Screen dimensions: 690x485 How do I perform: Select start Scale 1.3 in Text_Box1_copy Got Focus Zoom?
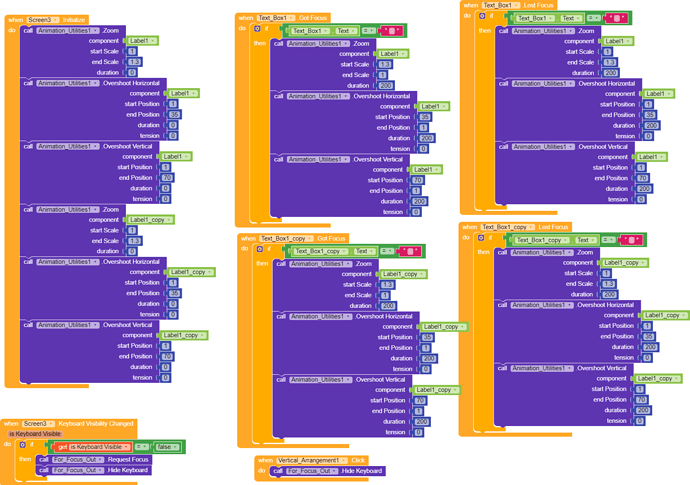(387, 285)
